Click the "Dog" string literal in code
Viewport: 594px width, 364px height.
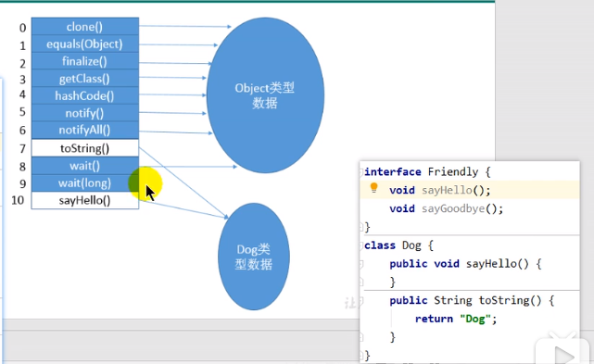pos(475,319)
